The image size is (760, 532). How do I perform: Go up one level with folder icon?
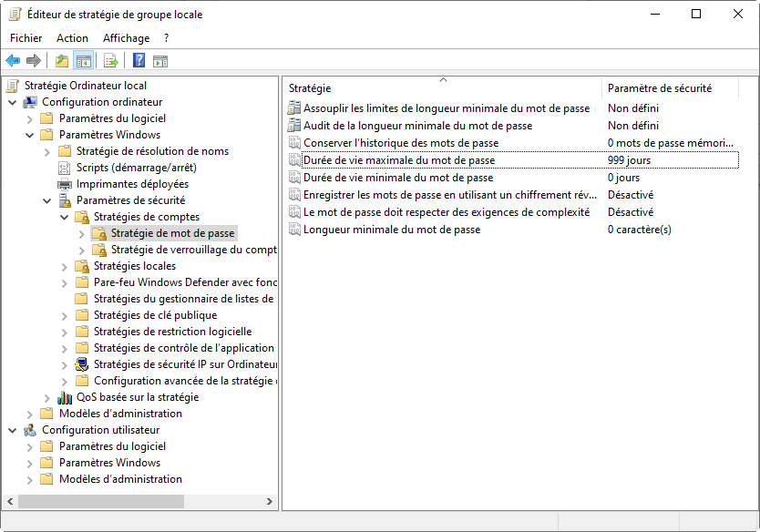click(62, 61)
